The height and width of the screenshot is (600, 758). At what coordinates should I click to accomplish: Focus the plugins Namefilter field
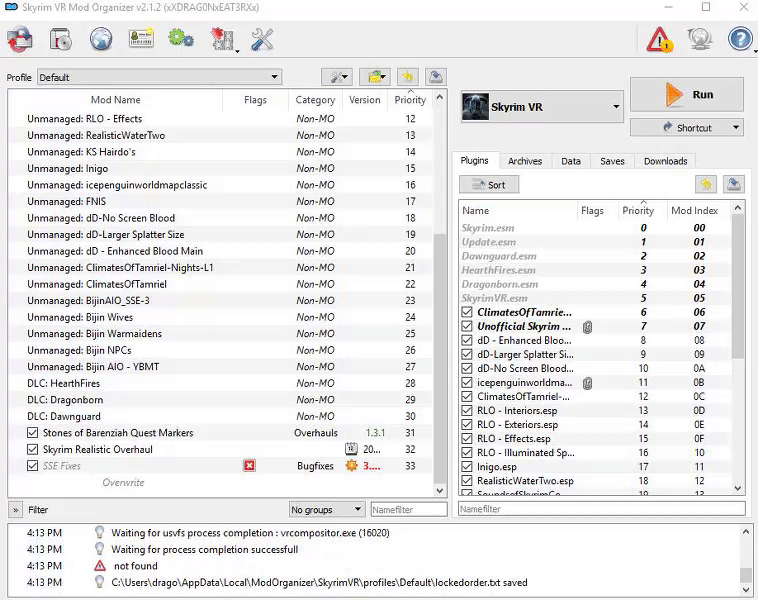(x=601, y=509)
